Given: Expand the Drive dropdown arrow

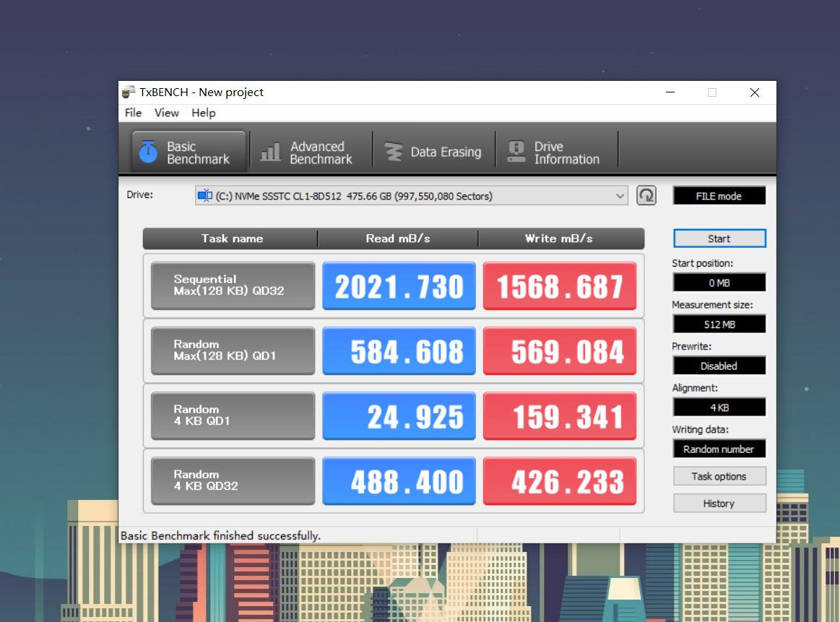Looking at the screenshot, I should click(x=620, y=196).
